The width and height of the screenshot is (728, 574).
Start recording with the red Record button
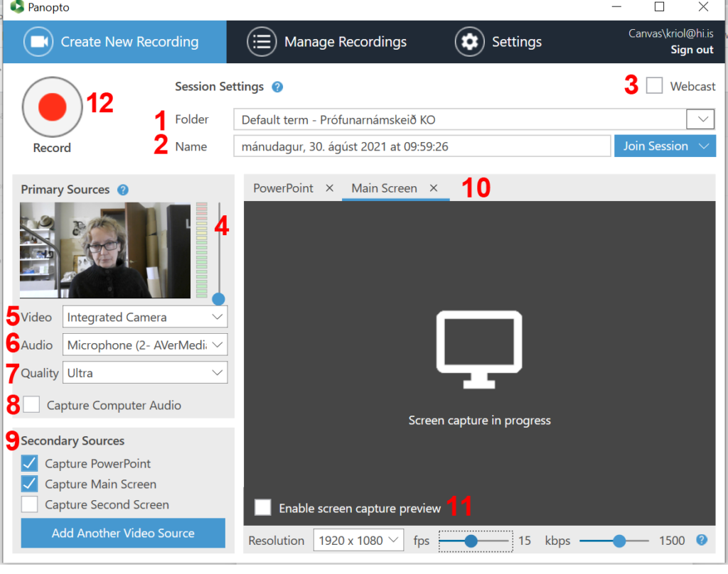(52, 107)
